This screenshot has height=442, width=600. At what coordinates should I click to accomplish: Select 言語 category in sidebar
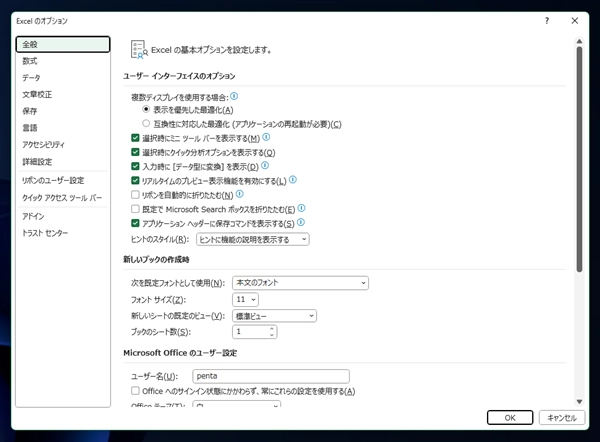point(63,128)
